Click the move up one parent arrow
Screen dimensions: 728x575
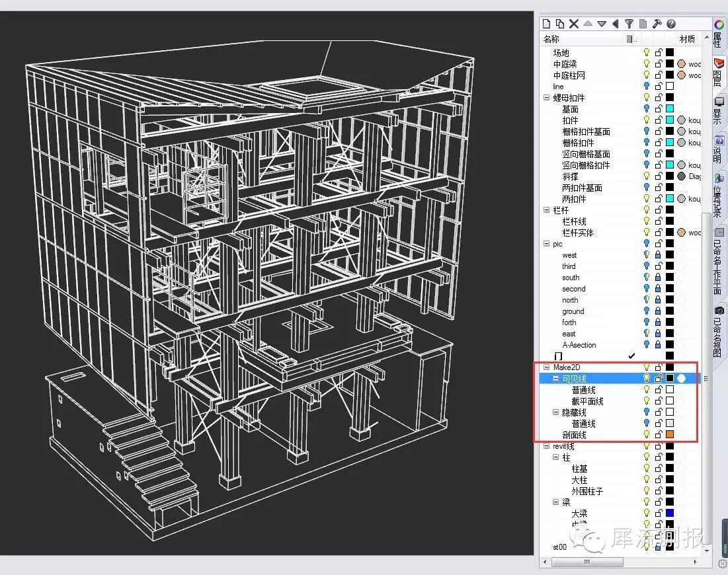615,24
